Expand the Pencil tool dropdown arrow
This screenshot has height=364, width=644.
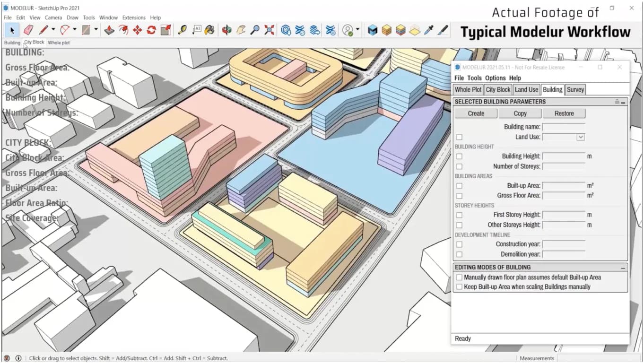tap(53, 30)
